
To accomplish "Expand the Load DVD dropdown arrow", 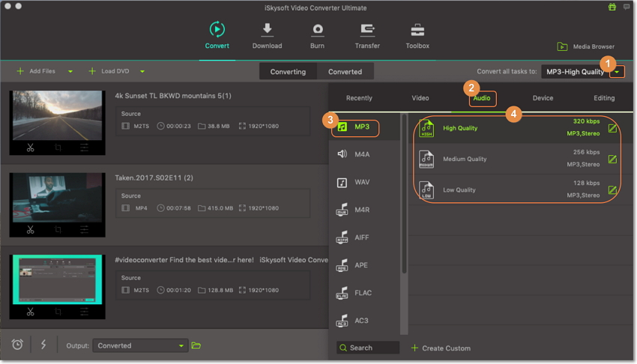I will pos(142,72).
